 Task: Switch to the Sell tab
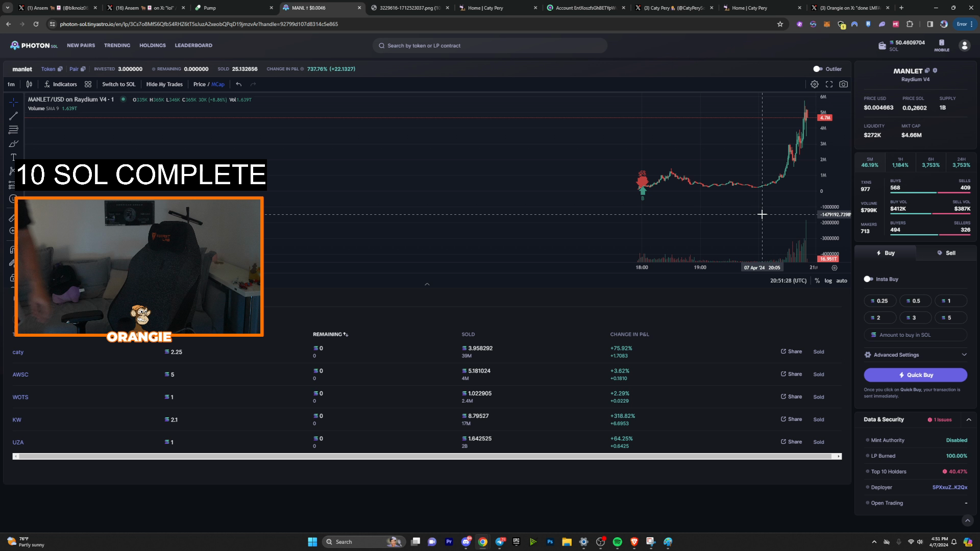[x=946, y=253]
